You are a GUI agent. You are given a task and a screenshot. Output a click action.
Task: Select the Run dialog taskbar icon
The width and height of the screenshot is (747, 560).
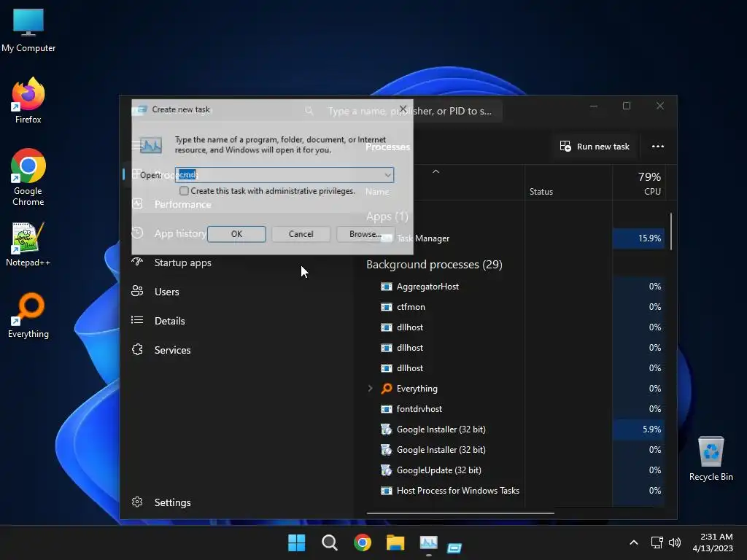click(x=454, y=548)
